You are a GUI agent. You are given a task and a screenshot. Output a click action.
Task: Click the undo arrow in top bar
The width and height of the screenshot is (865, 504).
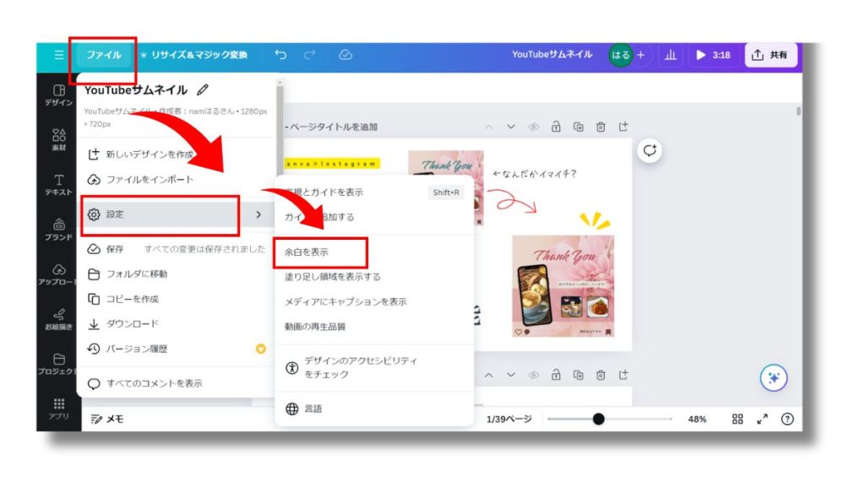280,55
